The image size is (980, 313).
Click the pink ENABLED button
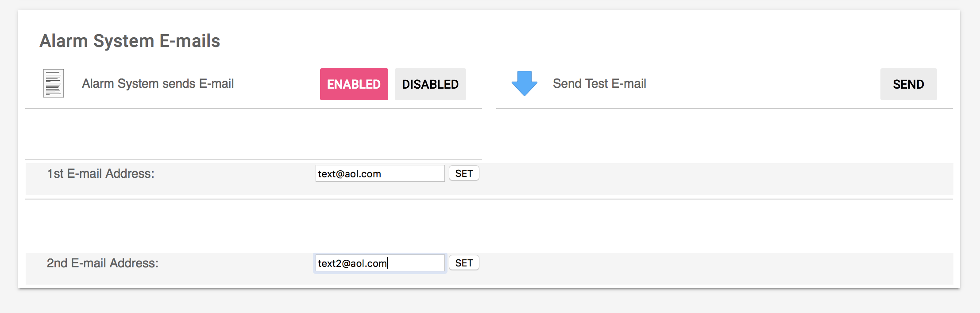[x=354, y=84]
